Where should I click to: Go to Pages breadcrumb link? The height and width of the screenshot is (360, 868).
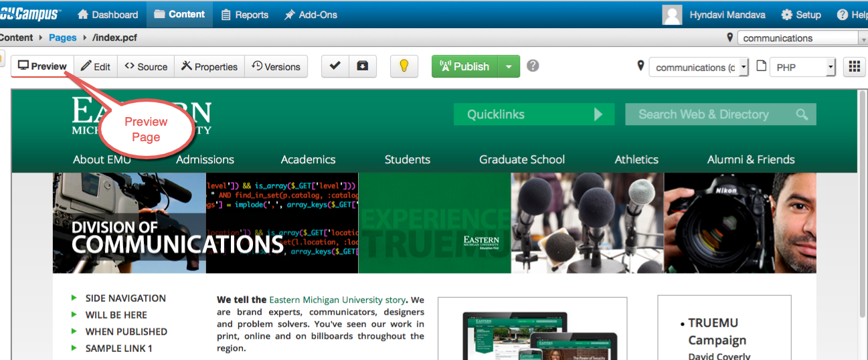point(63,38)
